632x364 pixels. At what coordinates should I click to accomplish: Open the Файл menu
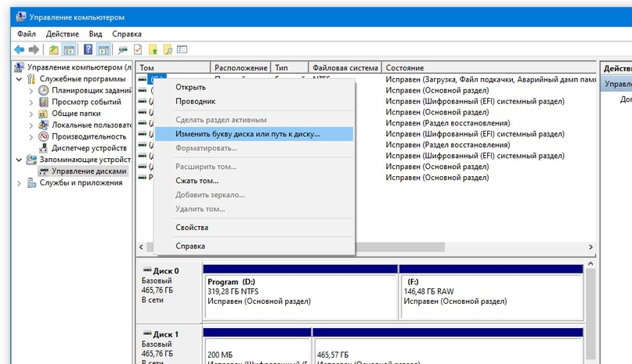click(x=26, y=34)
